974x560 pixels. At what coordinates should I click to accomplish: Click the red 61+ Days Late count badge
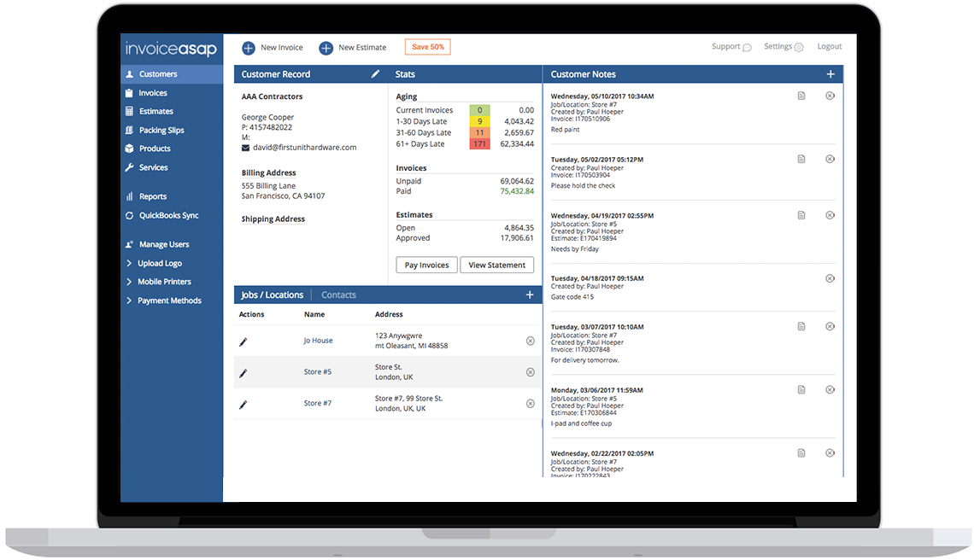click(479, 144)
